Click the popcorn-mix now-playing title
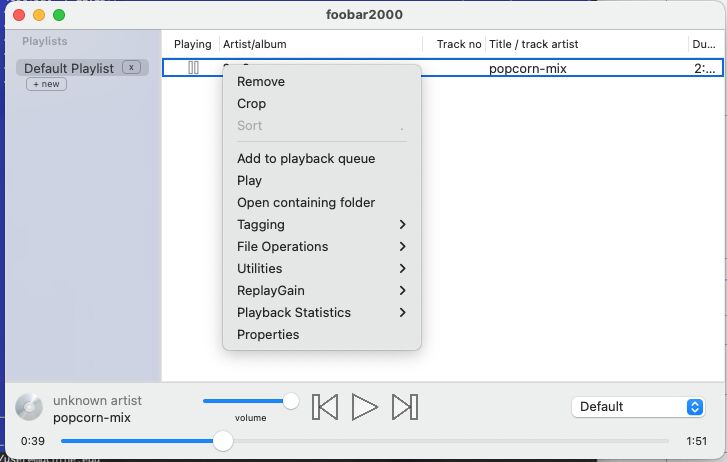Image resolution: width=727 pixels, height=462 pixels. point(92,417)
